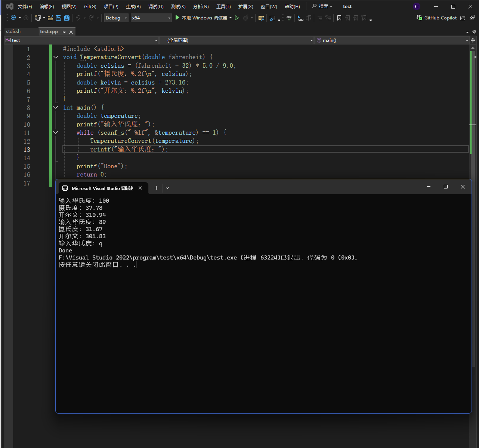Click the Visual Studio logo icon

(x=10, y=6)
